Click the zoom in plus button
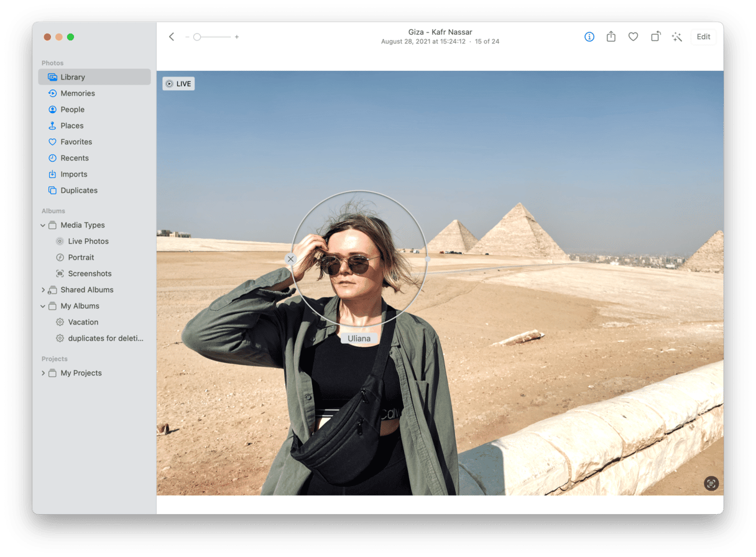756x557 pixels. [237, 37]
